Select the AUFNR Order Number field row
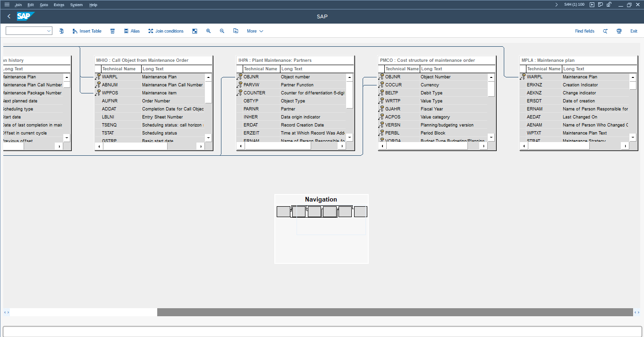 [151, 101]
